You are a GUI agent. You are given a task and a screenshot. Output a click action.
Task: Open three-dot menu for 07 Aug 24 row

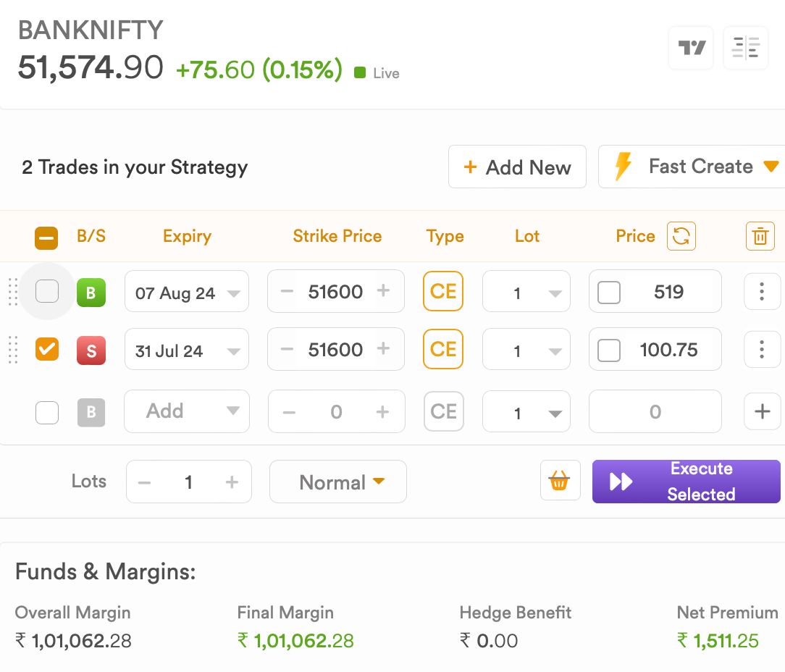(x=762, y=291)
